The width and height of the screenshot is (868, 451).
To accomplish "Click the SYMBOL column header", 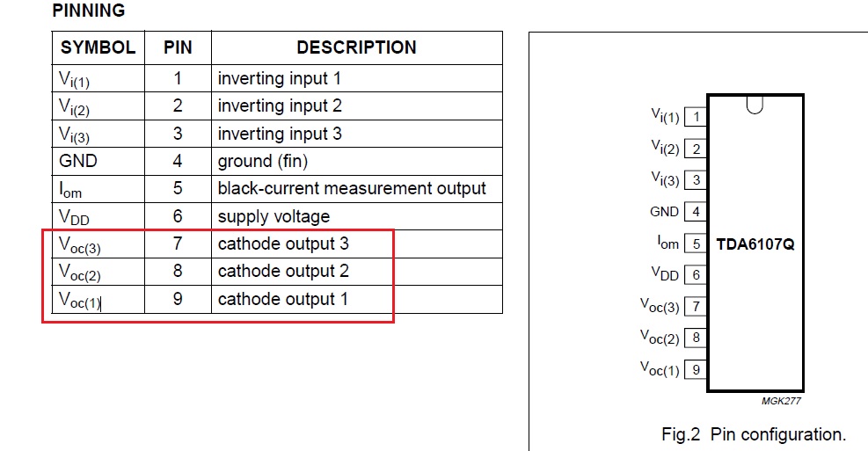I will tap(98, 47).
